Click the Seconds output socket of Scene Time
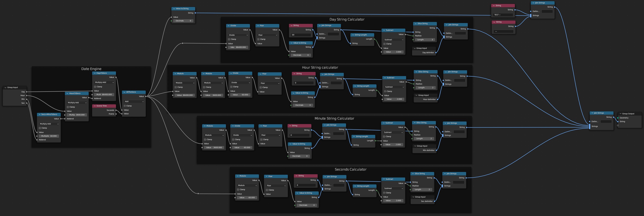The width and height of the screenshot is (644, 216). (x=116, y=110)
